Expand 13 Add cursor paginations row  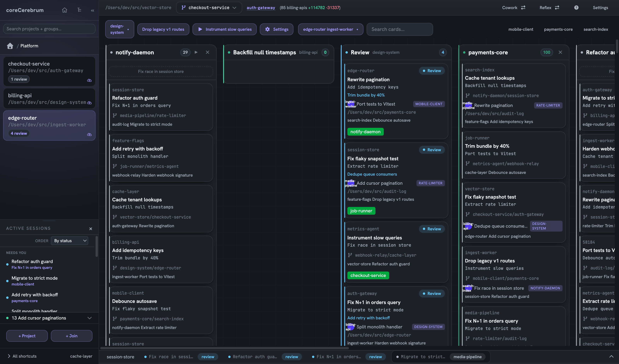pyautogui.click(x=49, y=318)
